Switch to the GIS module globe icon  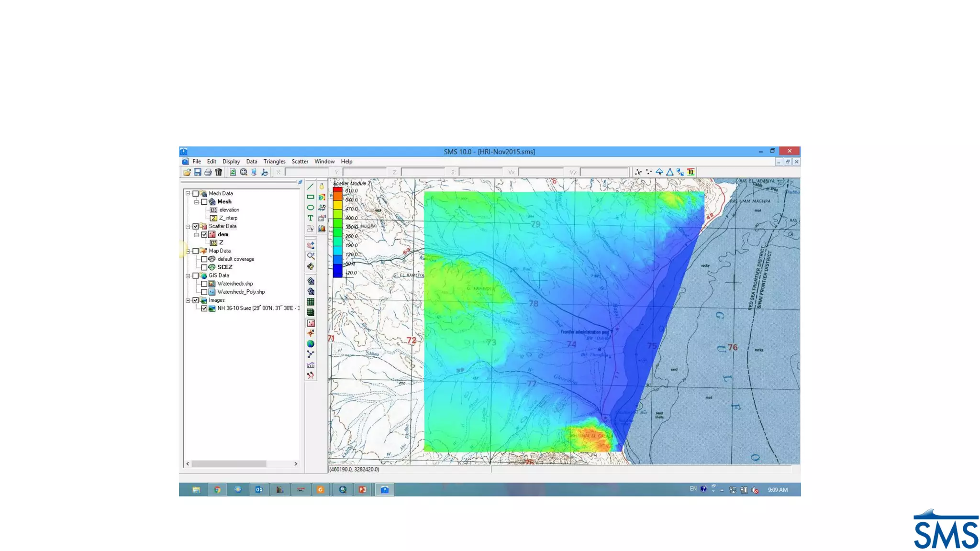coord(311,344)
